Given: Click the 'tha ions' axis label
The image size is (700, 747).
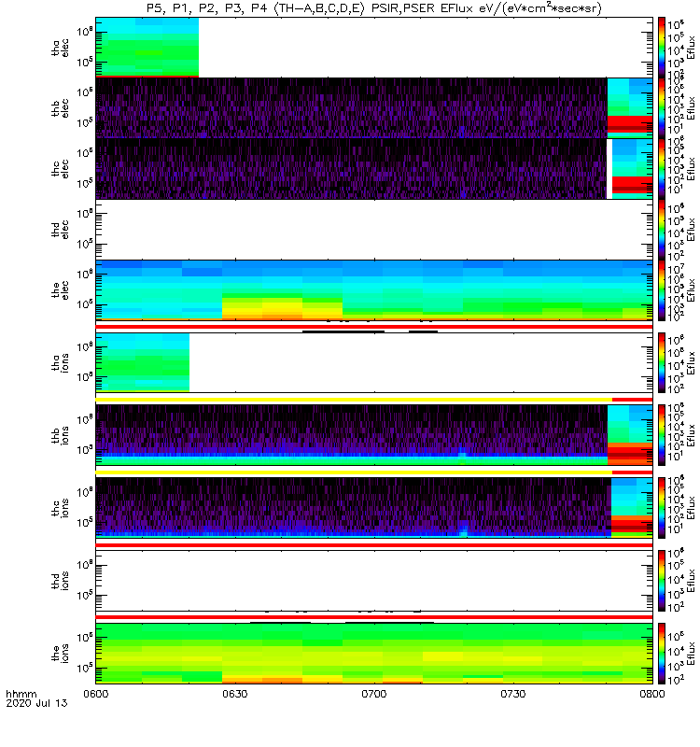Looking at the screenshot, I should pos(60,362).
